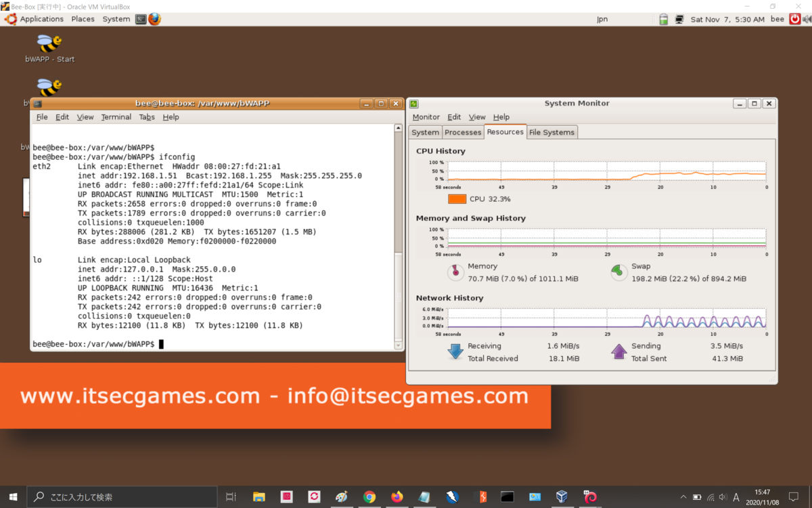Open Firefox from Windows taskbar
This screenshot has width=812, height=508.
(397, 496)
